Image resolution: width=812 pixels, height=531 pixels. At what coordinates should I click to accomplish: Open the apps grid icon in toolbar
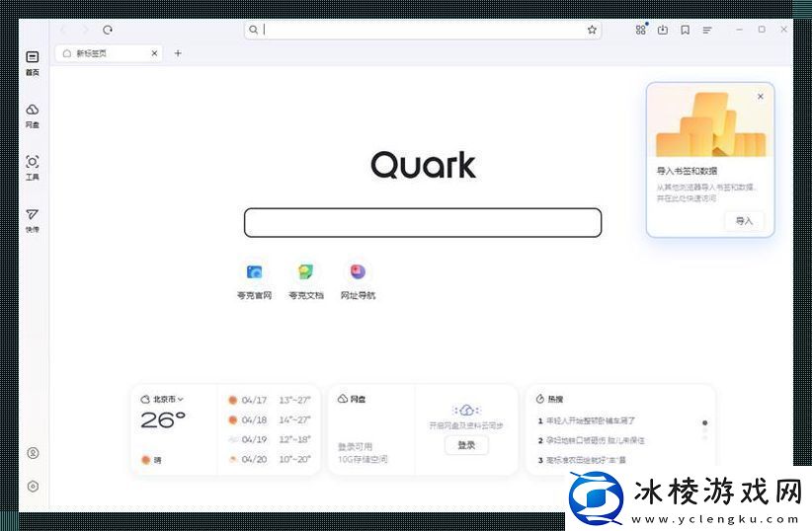click(x=640, y=30)
